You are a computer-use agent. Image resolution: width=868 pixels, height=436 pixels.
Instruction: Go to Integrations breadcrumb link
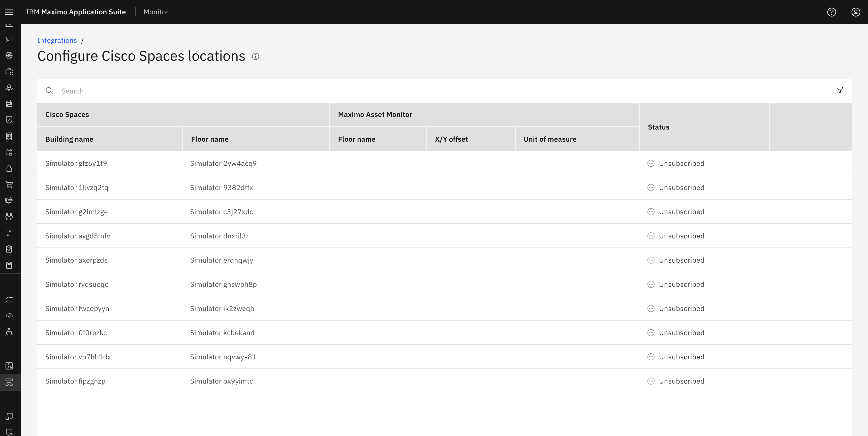coord(57,40)
